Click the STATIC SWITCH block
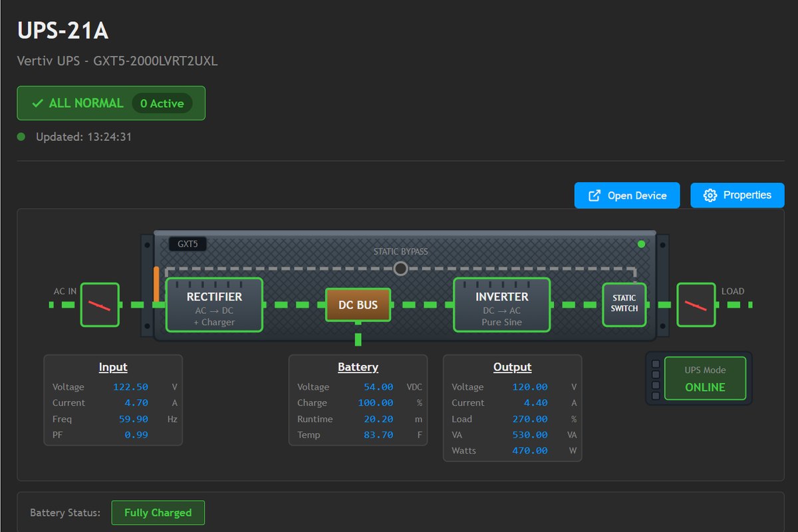 click(x=624, y=305)
